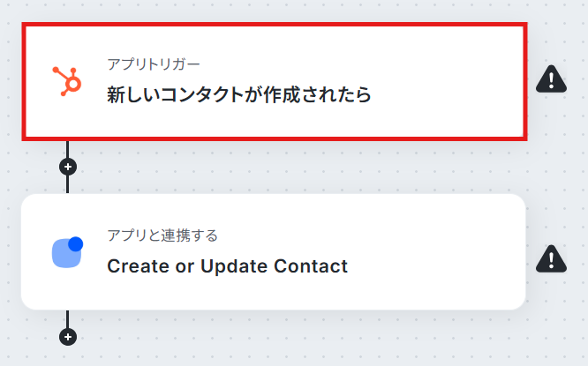The height and width of the screenshot is (366, 588).
Task: Click the HubSpot logo in the trigger card
Action: click(67, 81)
